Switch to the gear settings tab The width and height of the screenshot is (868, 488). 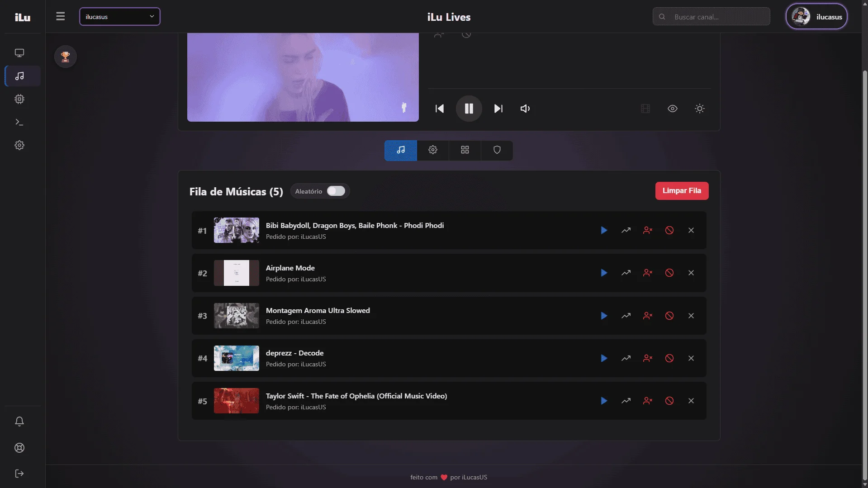tap(433, 150)
